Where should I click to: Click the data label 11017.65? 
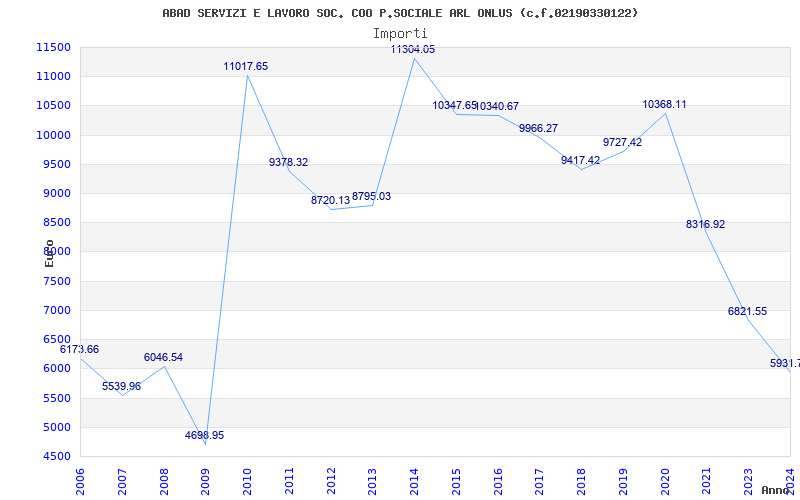coord(245,66)
